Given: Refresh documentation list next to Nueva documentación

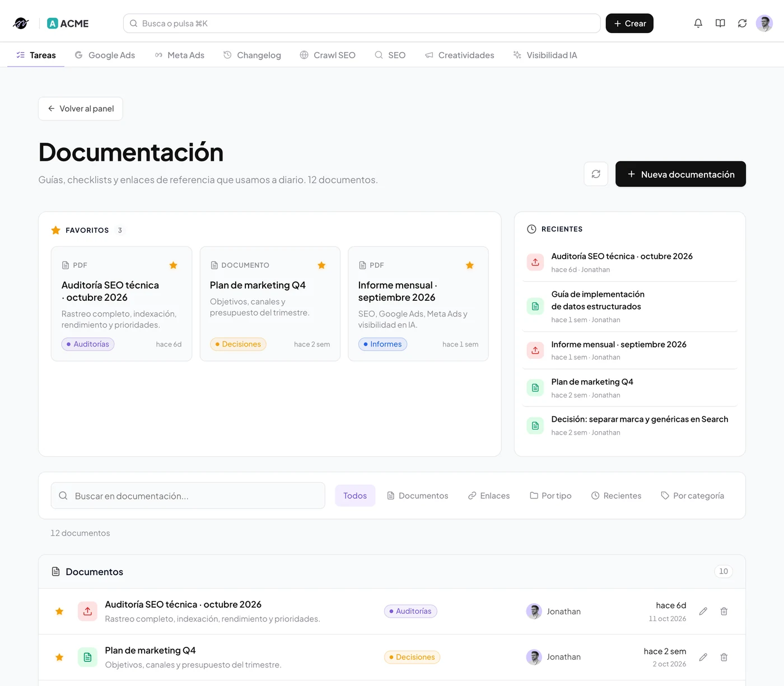Looking at the screenshot, I should (596, 174).
